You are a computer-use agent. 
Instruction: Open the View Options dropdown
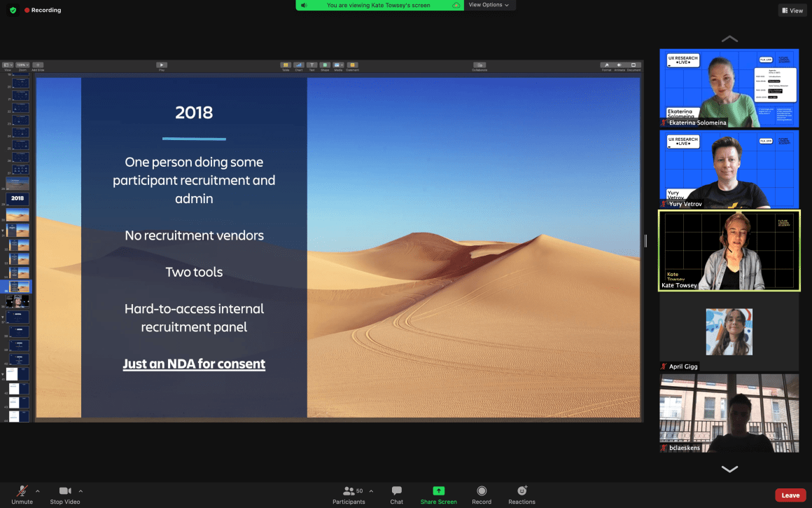coord(489,5)
